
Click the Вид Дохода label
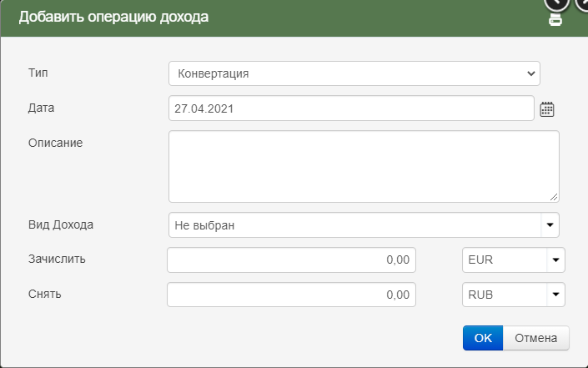click(61, 224)
